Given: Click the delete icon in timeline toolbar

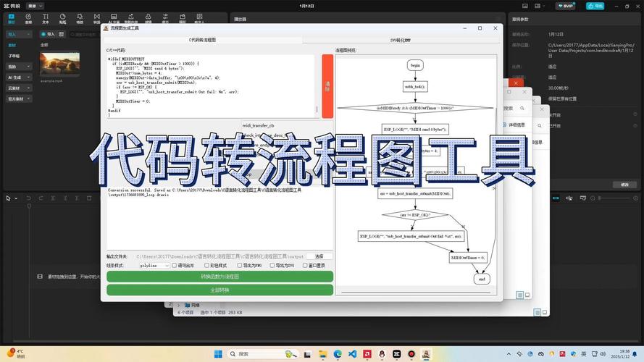Looking at the screenshot, I should pyautogui.click(x=89, y=198).
